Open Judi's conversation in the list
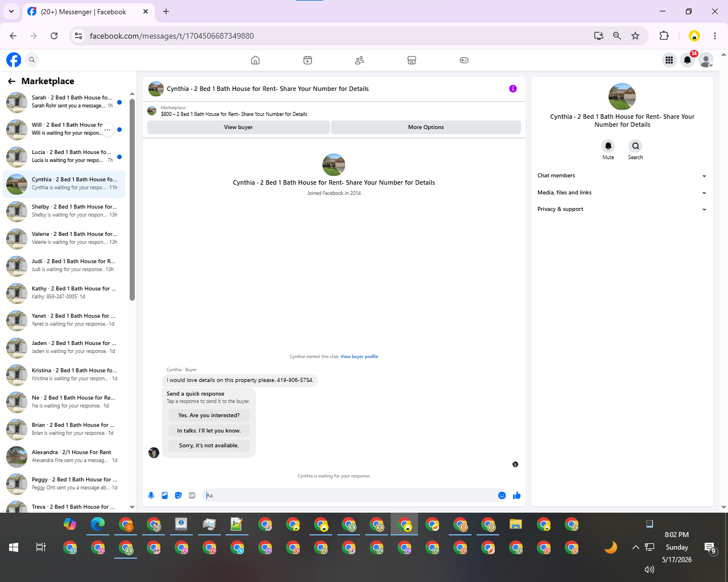The width and height of the screenshot is (728, 582). coord(64,266)
